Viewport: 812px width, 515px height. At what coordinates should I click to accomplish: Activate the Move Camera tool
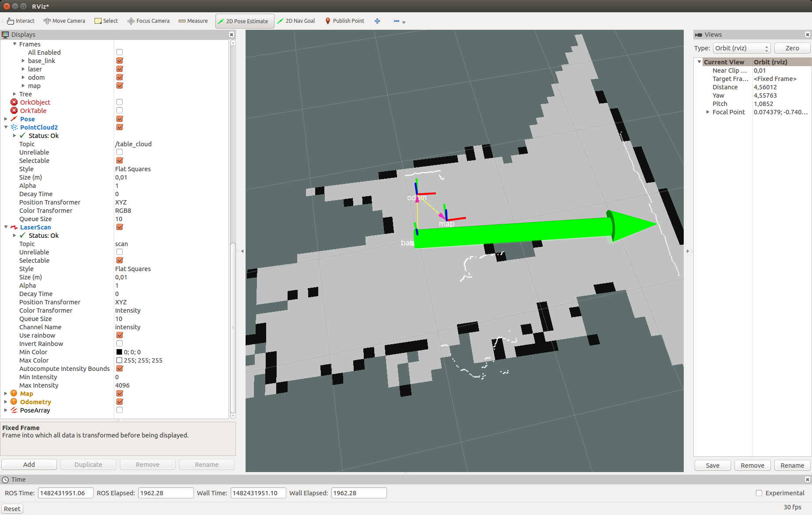[x=64, y=21]
